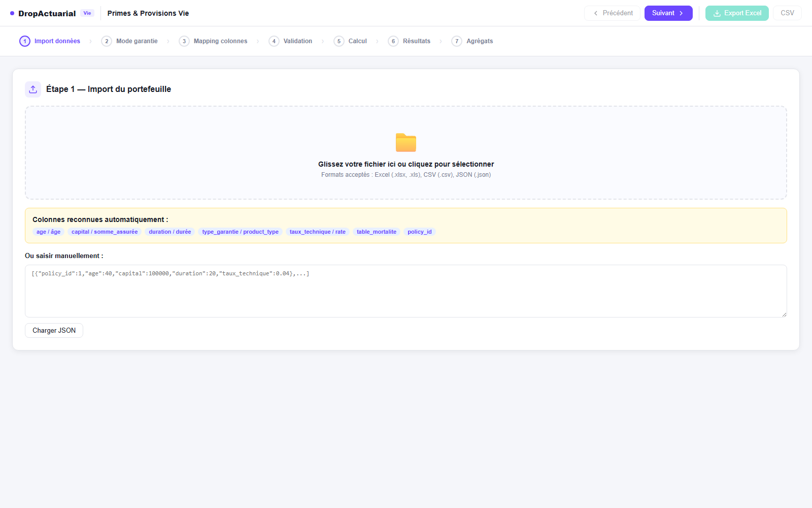Click the upload icon beside Étape 1 heading
Viewport: 812px width, 508px height.
pos(33,89)
